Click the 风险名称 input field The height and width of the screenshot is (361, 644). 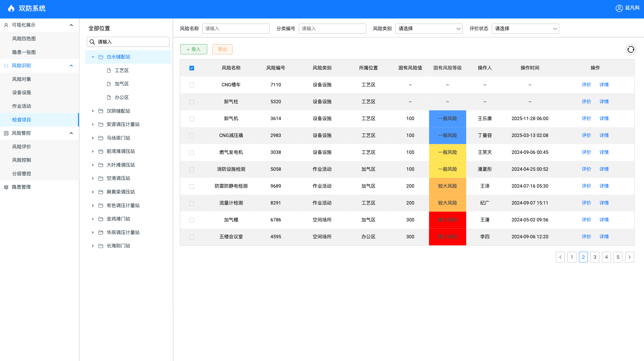pos(236,29)
